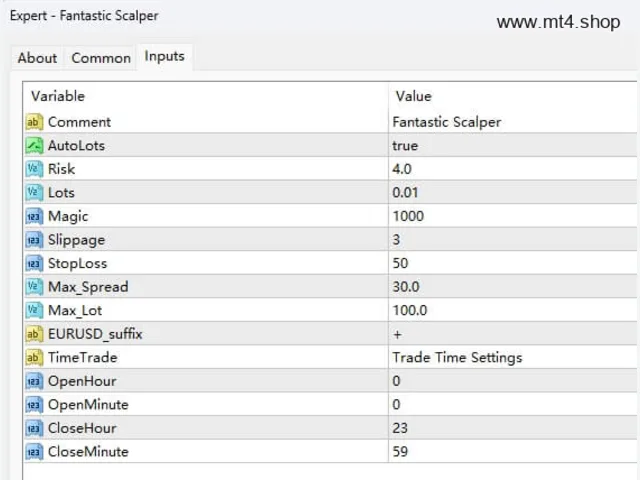Click the string icon next to EURUSD_suffix
This screenshot has width=640, height=480.
click(34, 334)
